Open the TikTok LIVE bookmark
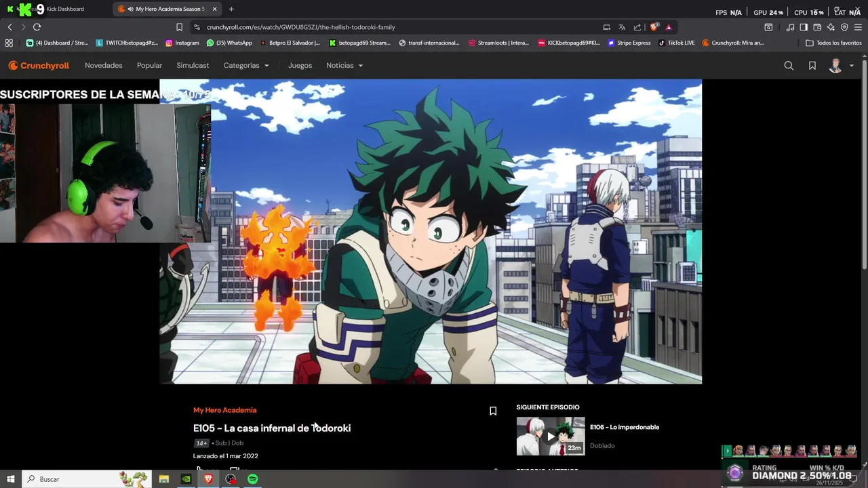This screenshot has width=868, height=488. (x=677, y=43)
